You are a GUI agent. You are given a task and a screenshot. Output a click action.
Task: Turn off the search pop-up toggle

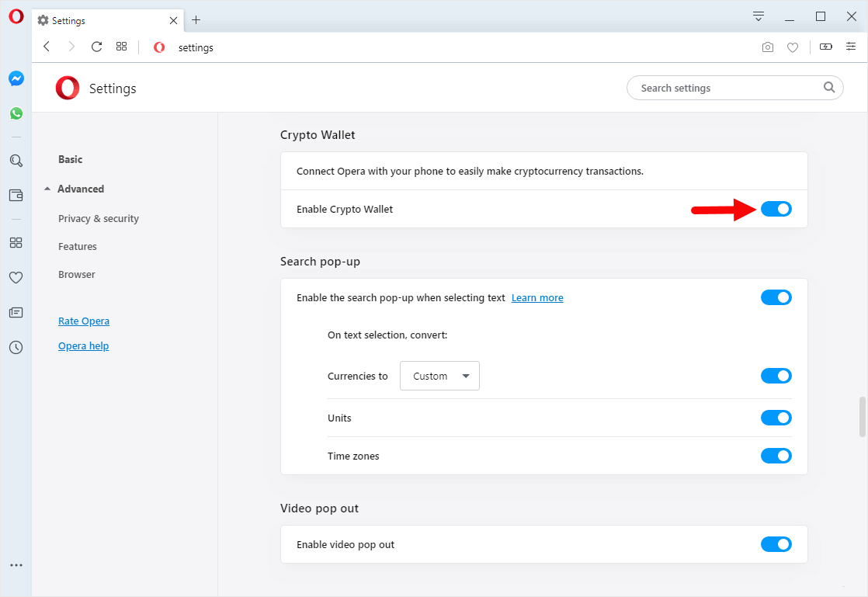click(x=776, y=297)
